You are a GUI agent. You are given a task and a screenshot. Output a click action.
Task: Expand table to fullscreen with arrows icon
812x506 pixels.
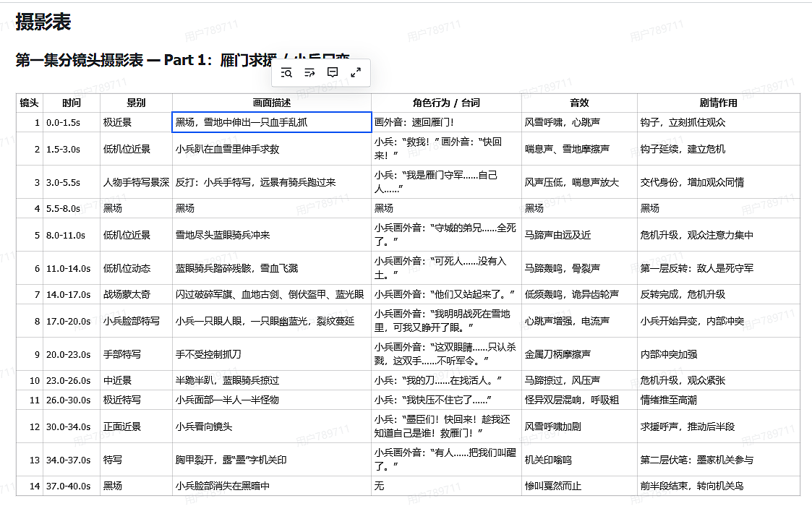[x=356, y=72]
